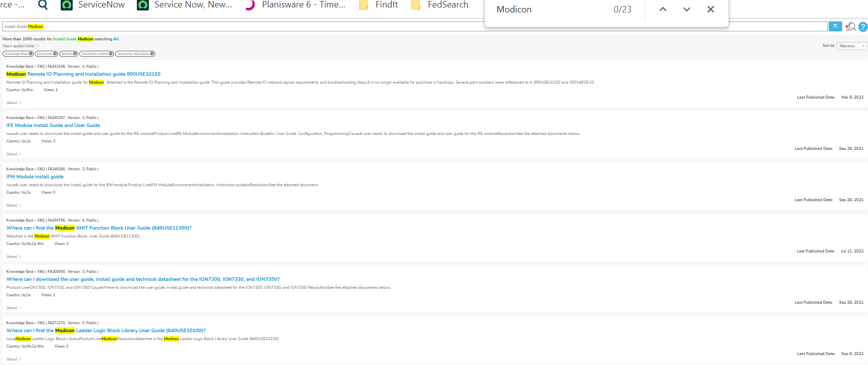Expand (show) under Ladder Logic Block Library result

[x=14, y=359]
